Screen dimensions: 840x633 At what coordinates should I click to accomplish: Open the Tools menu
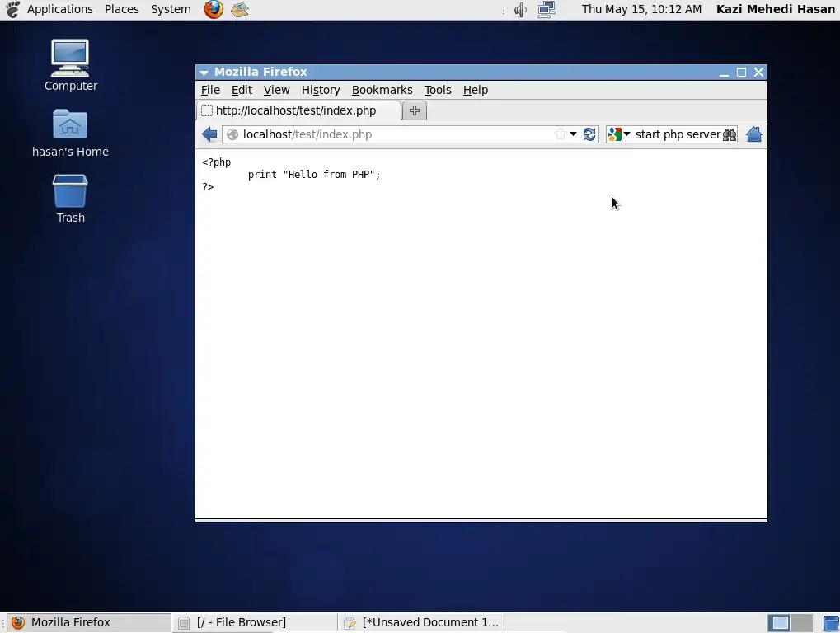coord(438,90)
